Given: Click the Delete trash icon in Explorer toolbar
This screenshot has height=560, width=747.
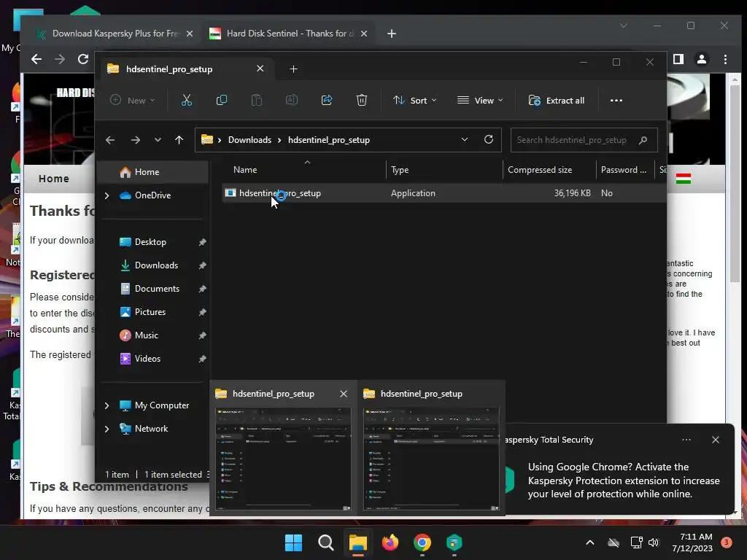Looking at the screenshot, I should pos(362,100).
